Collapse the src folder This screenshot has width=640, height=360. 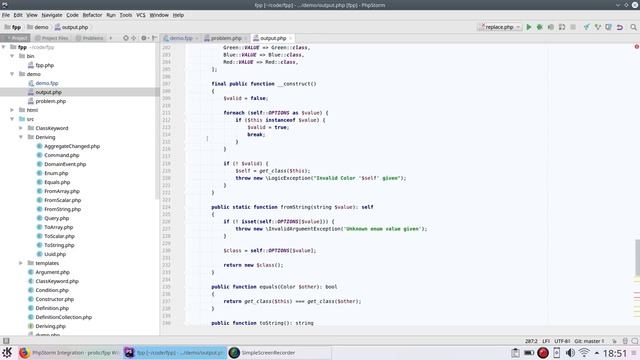[12, 119]
